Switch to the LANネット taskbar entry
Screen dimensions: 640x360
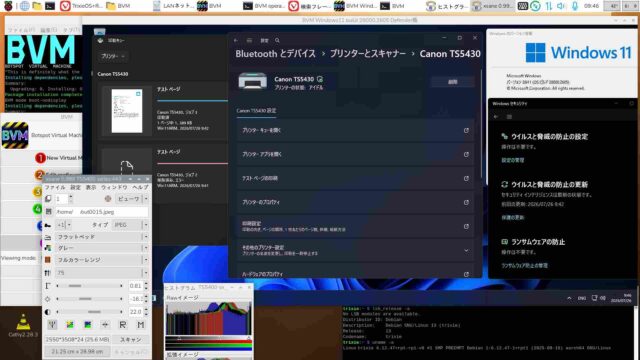(x=174, y=6)
